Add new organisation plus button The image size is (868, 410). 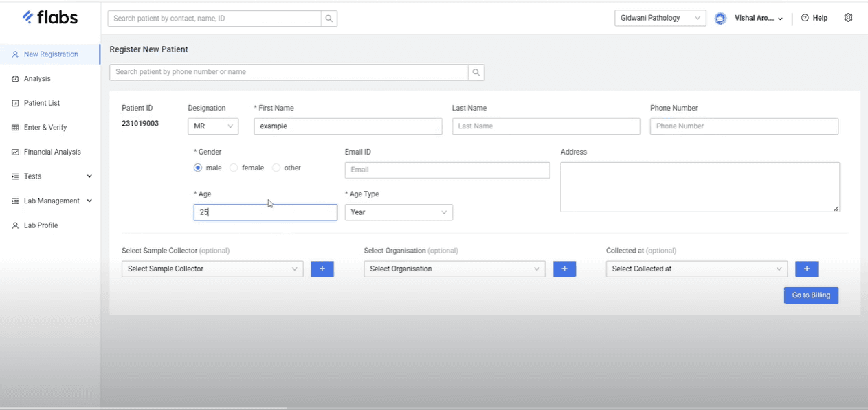(564, 269)
